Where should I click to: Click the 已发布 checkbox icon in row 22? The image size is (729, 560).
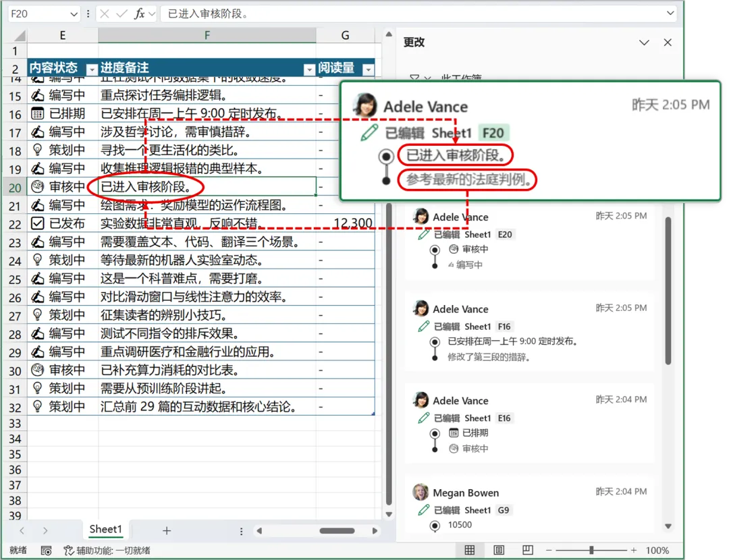[38, 223]
